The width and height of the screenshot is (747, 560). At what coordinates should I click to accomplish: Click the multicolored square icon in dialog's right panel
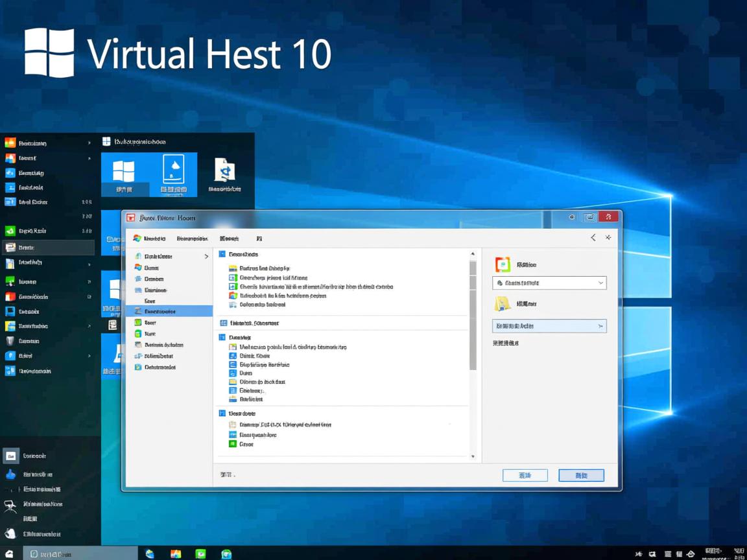point(503,264)
